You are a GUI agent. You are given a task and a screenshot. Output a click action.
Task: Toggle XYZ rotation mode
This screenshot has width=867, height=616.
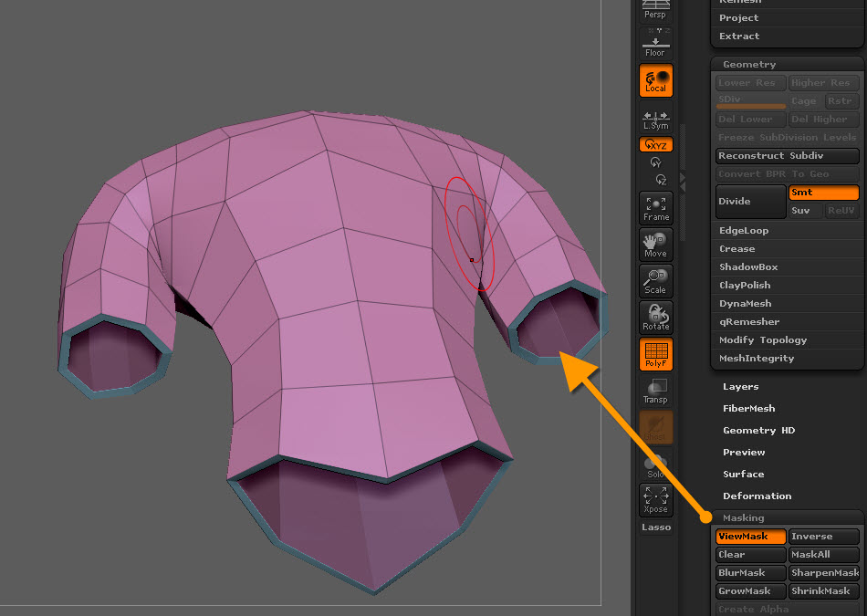[656, 145]
